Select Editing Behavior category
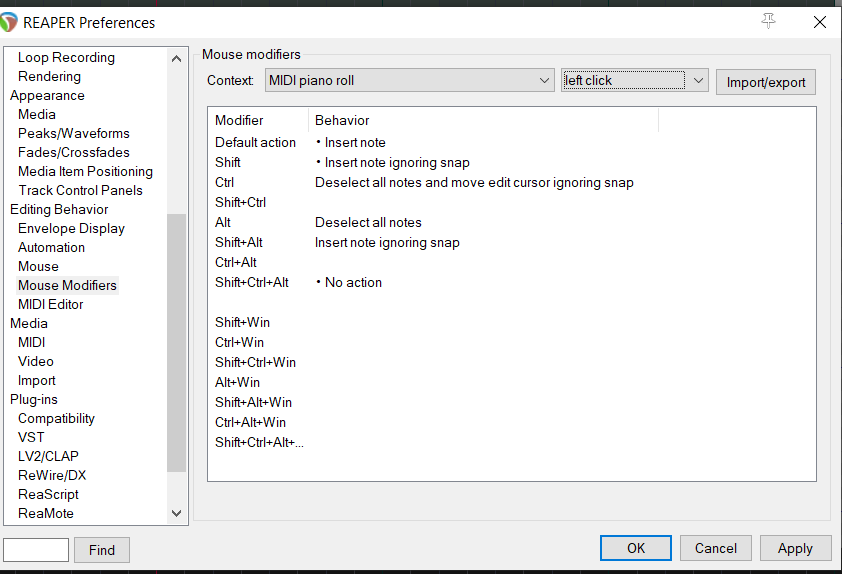This screenshot has width=842, height=574. 59,209
